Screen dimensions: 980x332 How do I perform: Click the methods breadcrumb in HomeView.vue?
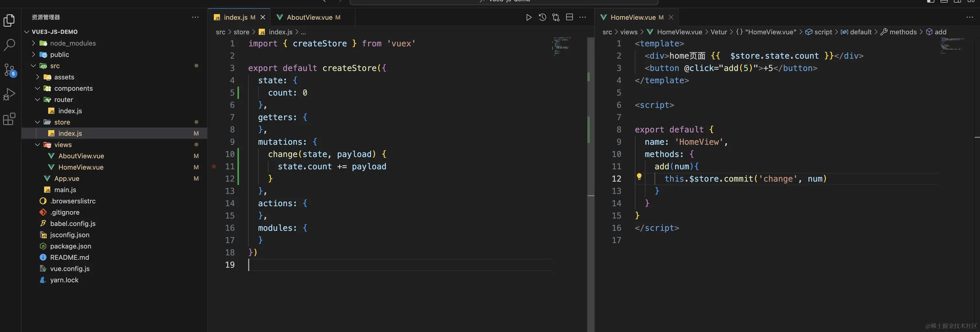click(x=904, y=32)
